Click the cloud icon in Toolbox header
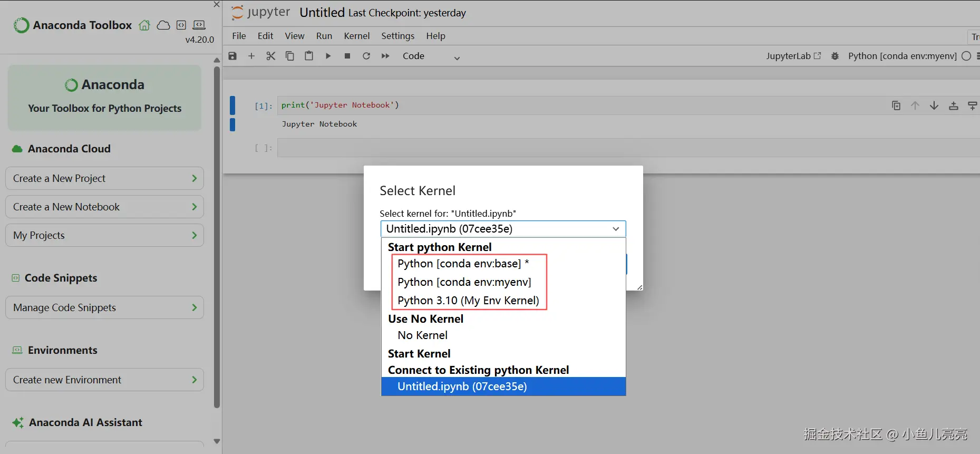This screenshot has height=454, width=980. pos(163,25)
